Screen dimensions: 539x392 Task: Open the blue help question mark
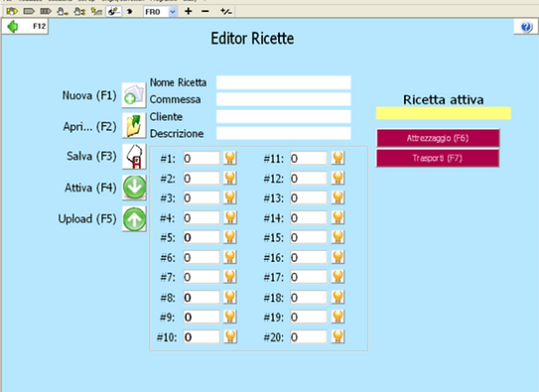coord(526,27)
